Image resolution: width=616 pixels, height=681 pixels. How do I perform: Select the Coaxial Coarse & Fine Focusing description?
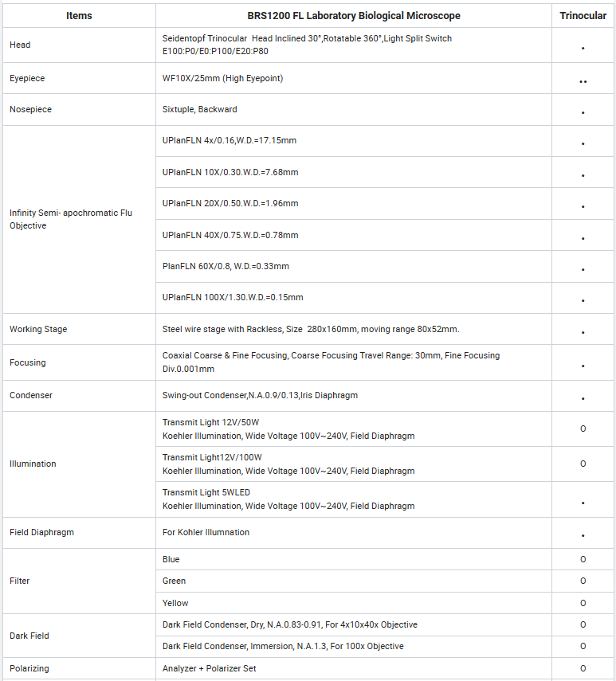(331, 362)
